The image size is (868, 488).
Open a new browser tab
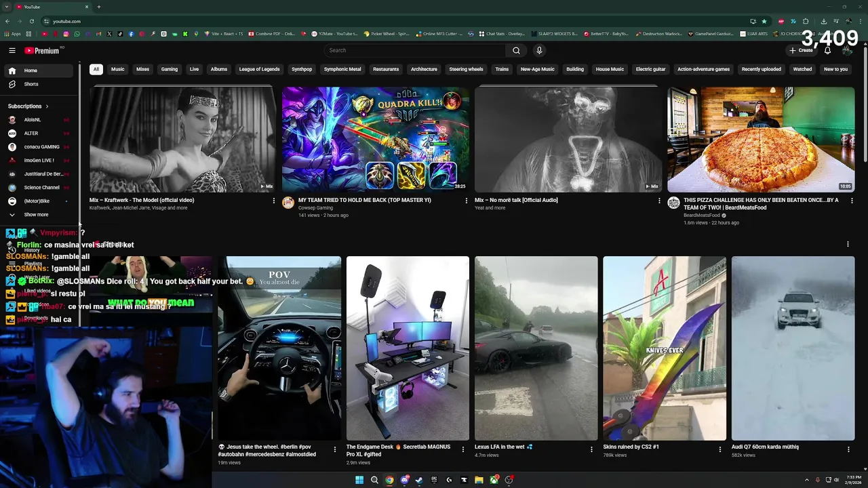(x=99, y=7)
